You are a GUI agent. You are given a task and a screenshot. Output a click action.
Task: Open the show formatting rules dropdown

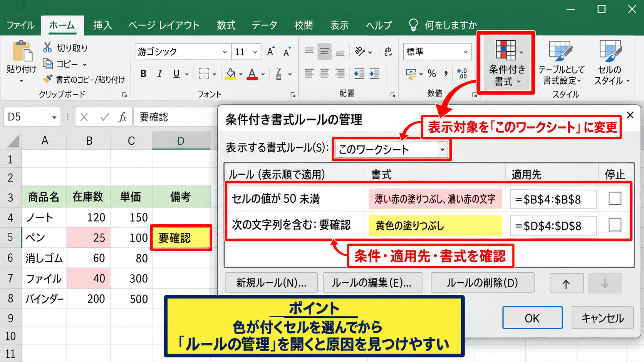coord(442,150)
